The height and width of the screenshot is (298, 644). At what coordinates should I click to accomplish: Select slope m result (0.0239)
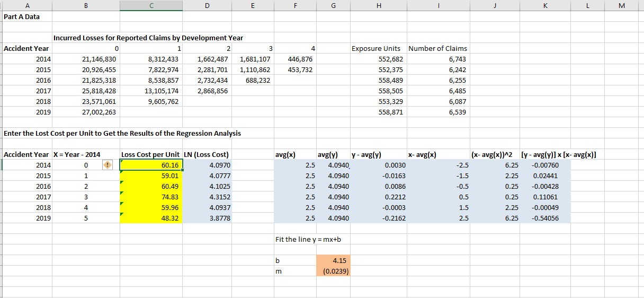click(x=333, y=271)
